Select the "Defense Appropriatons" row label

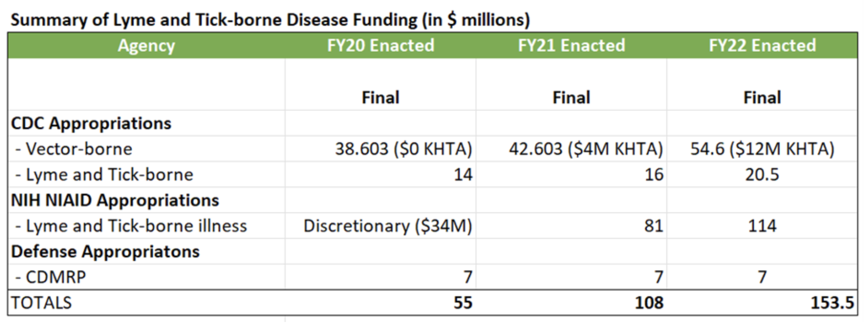[105, 252]
